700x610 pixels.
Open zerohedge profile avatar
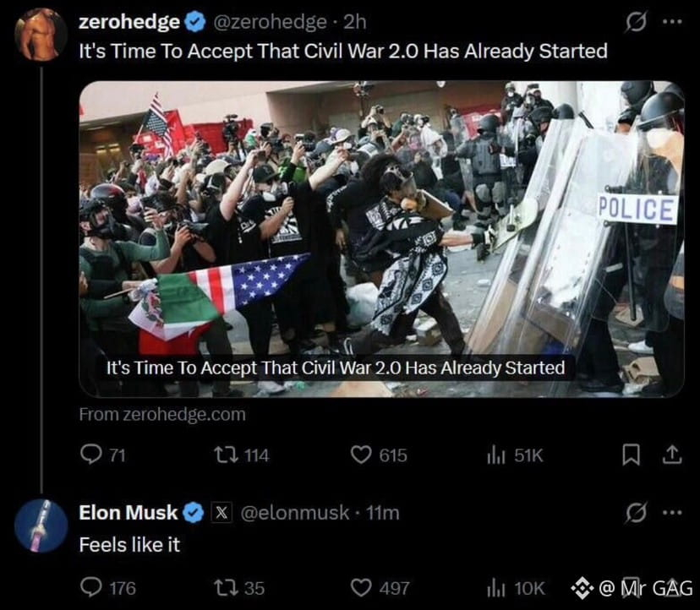pyautogui.click(x=41, y=34)
